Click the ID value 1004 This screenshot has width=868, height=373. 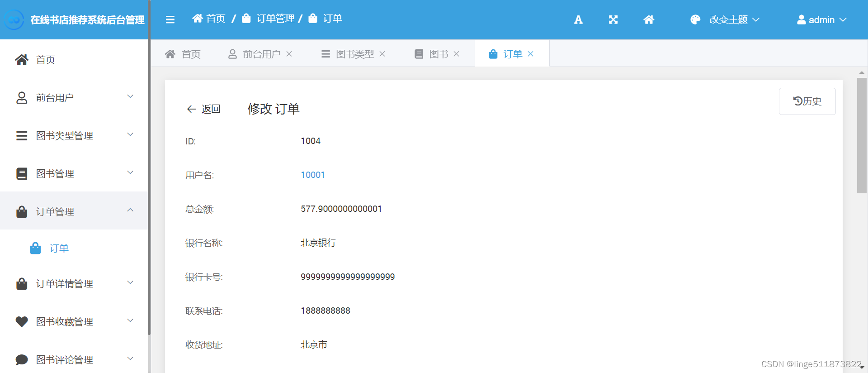click(311, 141)
